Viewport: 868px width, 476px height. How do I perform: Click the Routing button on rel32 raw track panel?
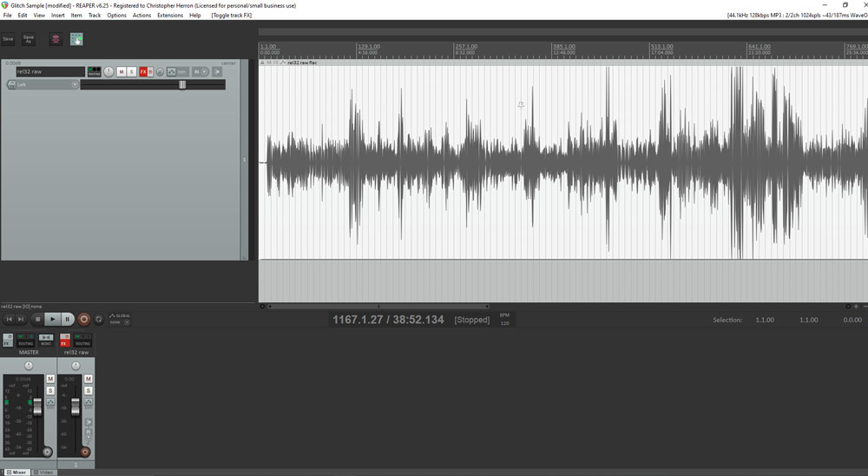[94, 71]
